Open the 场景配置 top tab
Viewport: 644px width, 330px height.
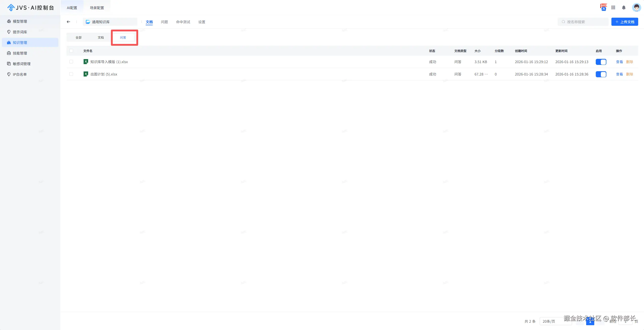tap(97, 8)
